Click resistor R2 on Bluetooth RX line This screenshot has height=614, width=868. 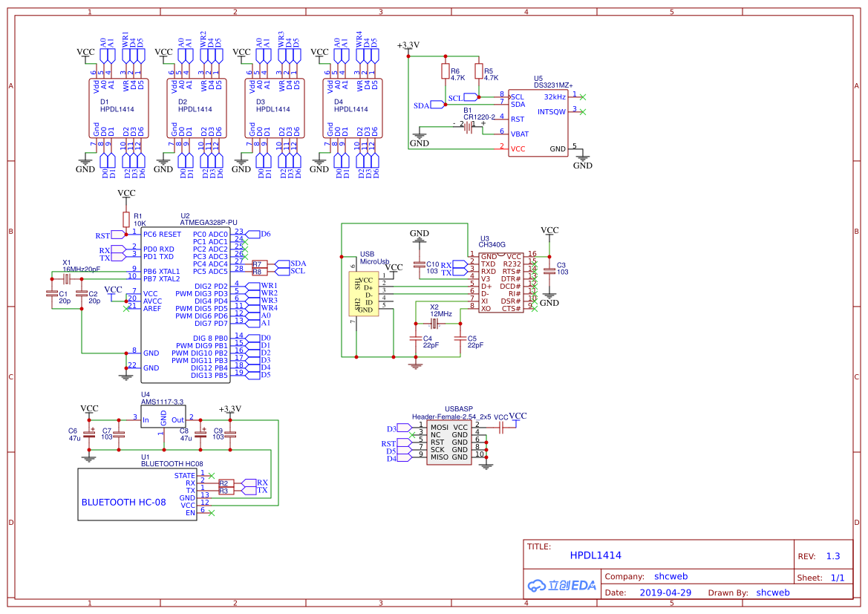coord(226,483)
